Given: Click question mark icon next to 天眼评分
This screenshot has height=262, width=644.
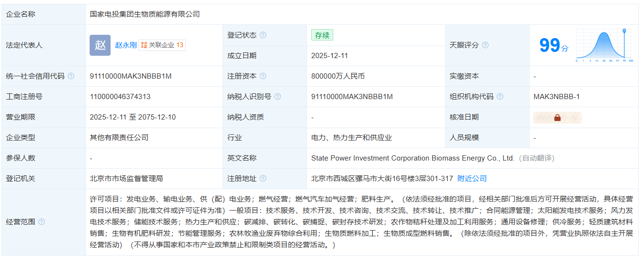Looking at the screenshot, I should coord(485,45).
